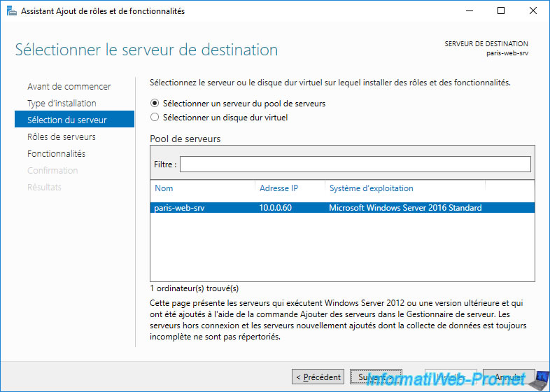
Task: Click 'Microsoft Windows Server 2016 Standard' cell
Action: pos(405,207)
